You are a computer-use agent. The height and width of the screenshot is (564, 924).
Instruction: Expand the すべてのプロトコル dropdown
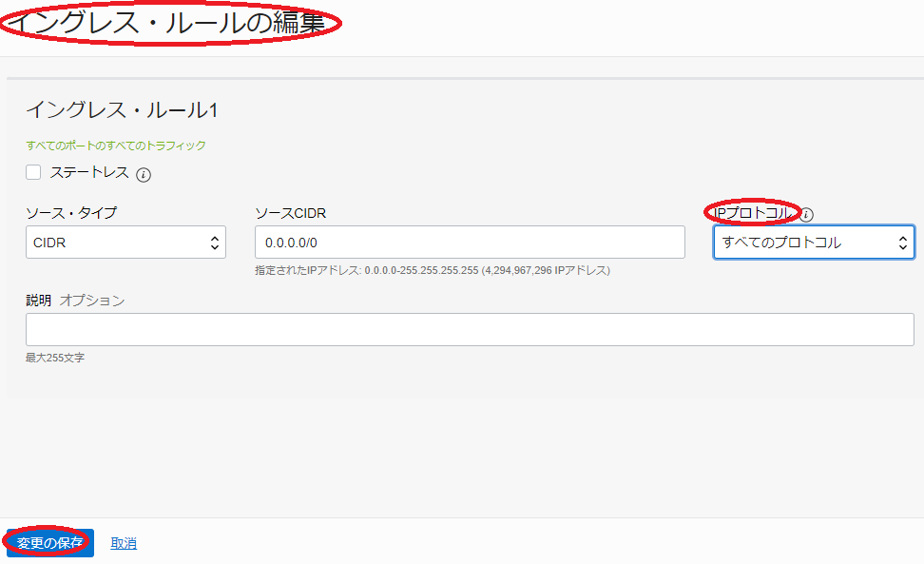(814, 243)
